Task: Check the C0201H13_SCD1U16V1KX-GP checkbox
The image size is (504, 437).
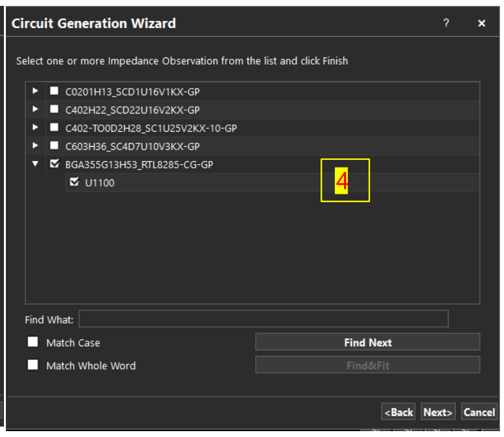Action: pyautogui.click(x=54, y=91)
